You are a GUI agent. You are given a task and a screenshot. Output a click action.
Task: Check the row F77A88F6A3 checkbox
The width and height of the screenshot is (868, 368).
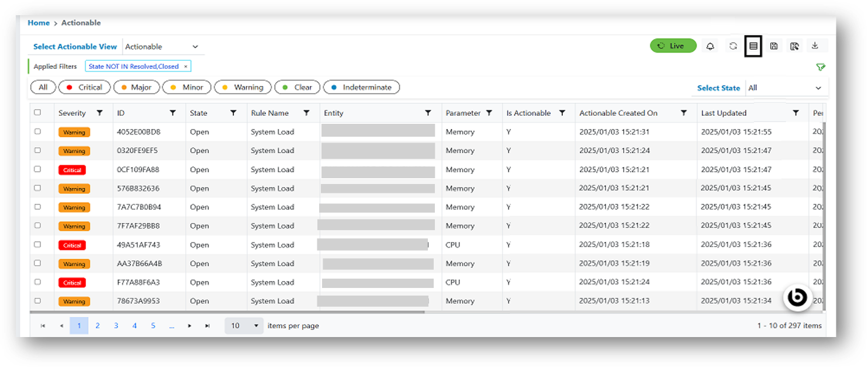pyautogui.click(x=37, y=282)
